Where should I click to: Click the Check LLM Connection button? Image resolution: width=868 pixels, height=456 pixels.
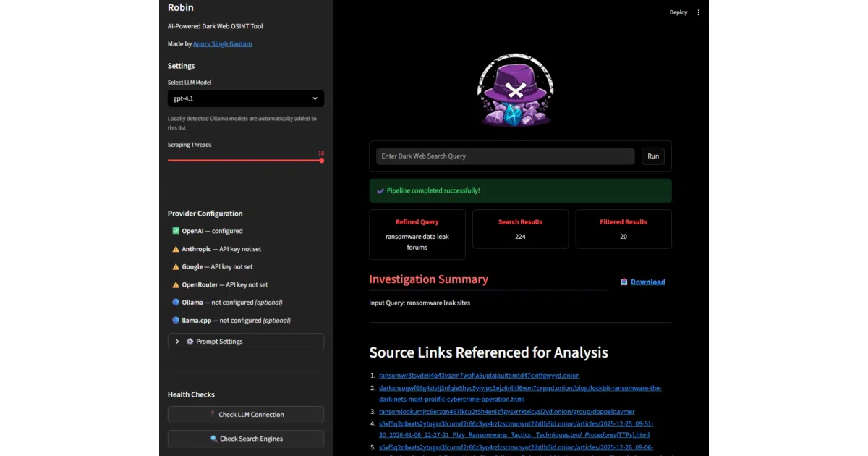click(246, 415)
